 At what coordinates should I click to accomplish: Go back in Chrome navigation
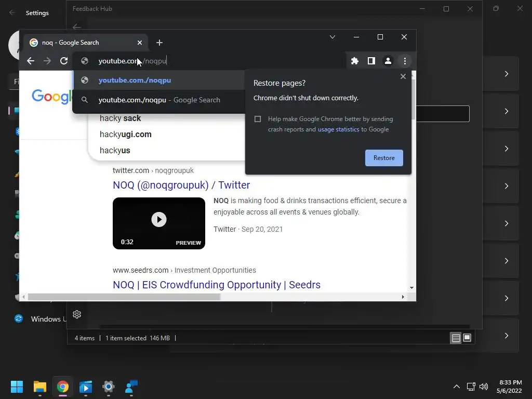point(31,61)
